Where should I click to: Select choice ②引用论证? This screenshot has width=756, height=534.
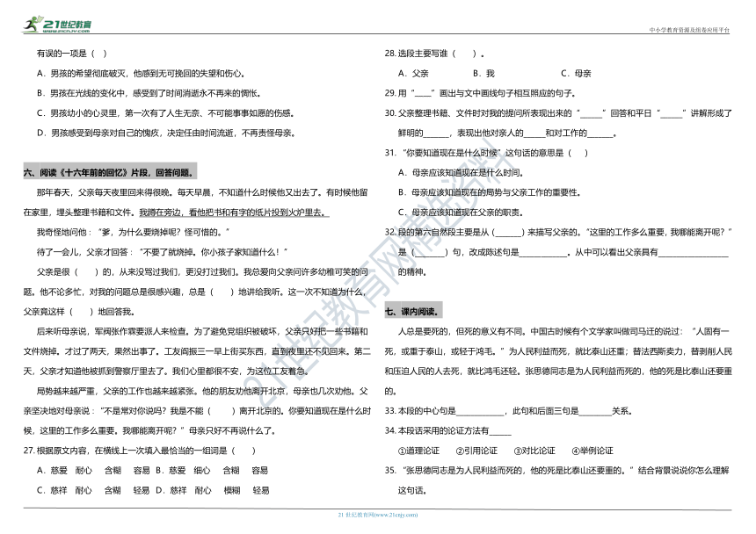476,451
